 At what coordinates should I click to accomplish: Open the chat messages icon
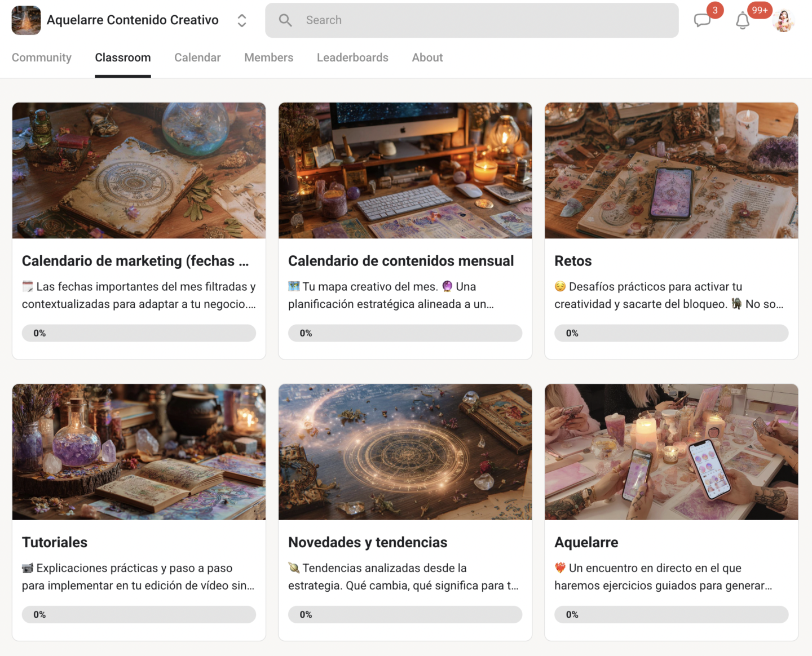(x=702, y=21)
